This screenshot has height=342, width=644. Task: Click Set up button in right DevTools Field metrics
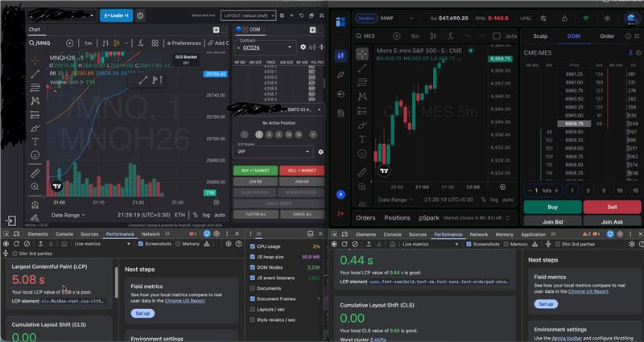click(546, 304)
